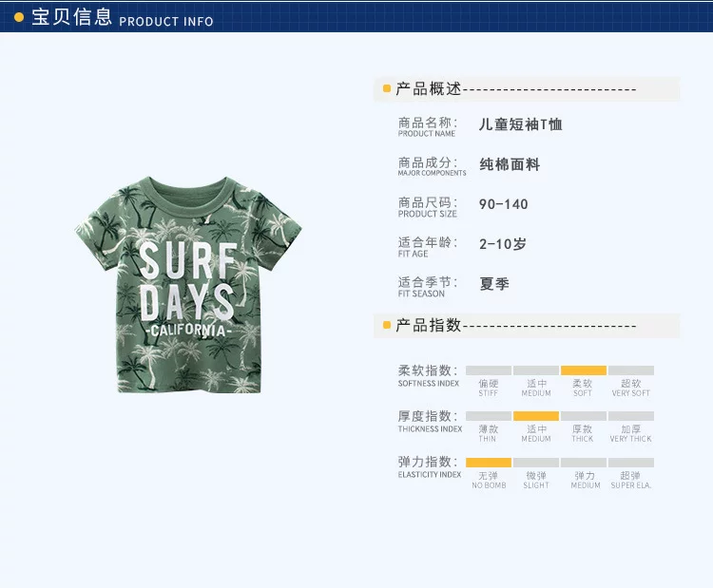Viewport: 713px width, 588px height.
Task: Click the green Surf Days t-shirt image
Action: click(x=188, y=285)
